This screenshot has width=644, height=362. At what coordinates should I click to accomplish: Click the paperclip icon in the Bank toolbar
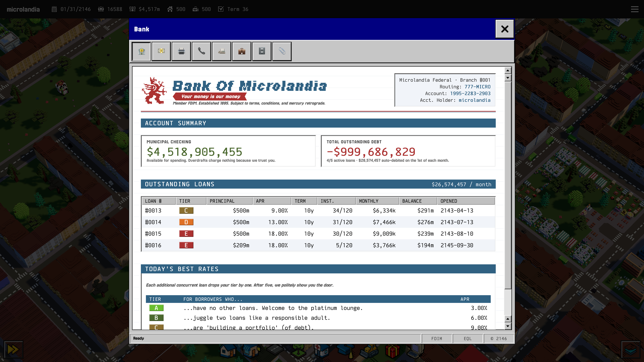coord(282,52)
